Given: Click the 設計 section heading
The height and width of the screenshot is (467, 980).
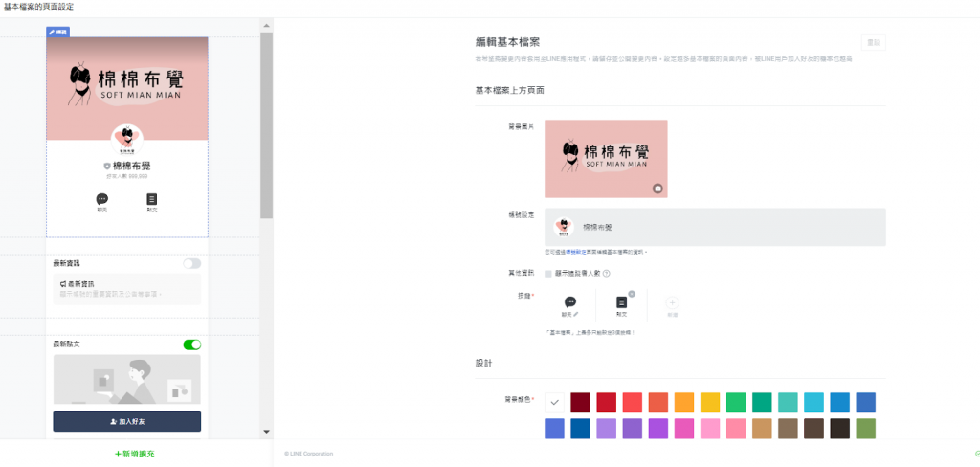Looking at the screenshot, I should (483, 363).
